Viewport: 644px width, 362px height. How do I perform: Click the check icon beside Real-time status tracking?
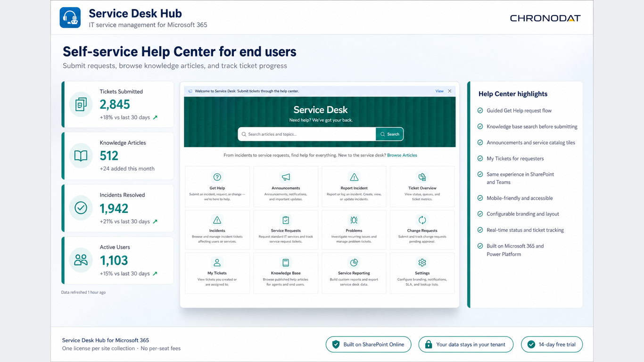point(480,230)
